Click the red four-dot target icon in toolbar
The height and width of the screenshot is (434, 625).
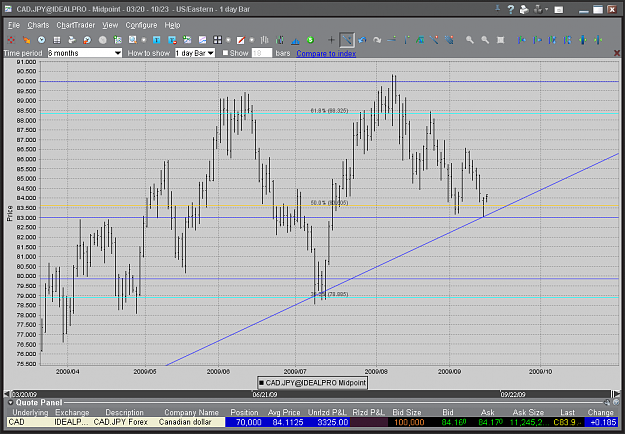(x=11, y=40)
